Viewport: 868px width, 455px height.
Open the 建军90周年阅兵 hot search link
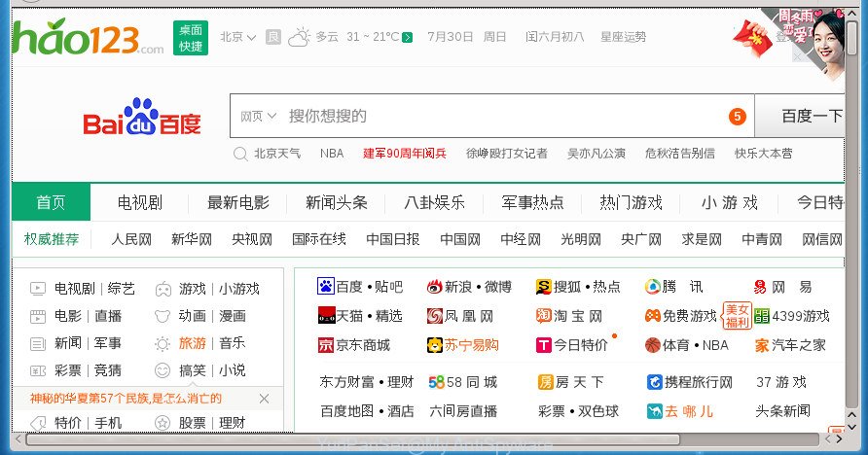click(x=405, y=154)
